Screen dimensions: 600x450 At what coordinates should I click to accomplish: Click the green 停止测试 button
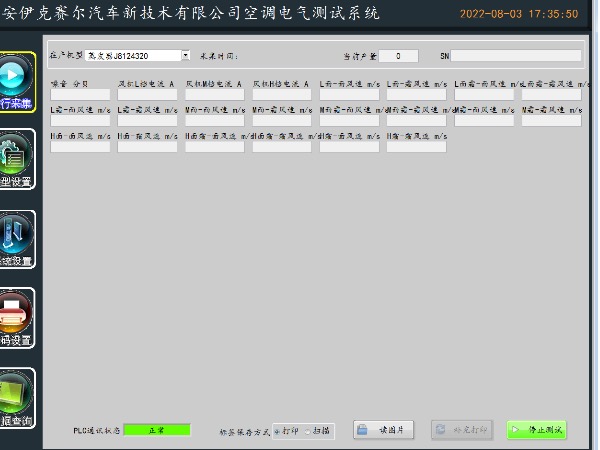tap(536, 430)
